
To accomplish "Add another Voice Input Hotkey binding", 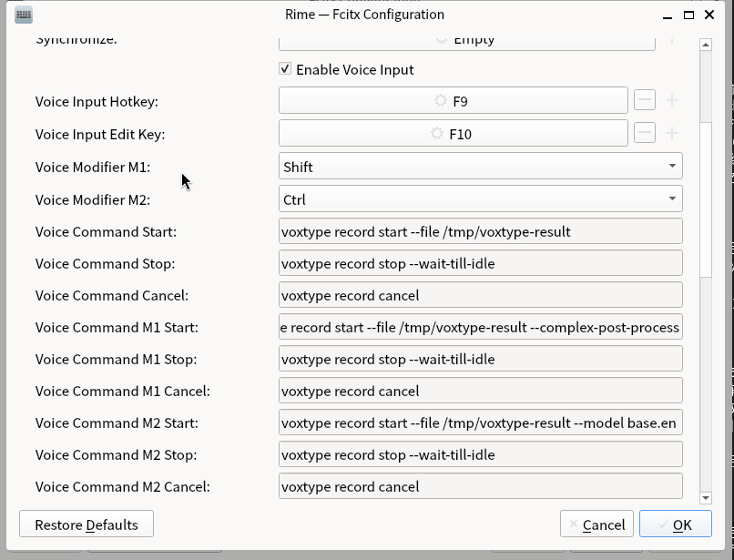I will click(x=672, y=101).
